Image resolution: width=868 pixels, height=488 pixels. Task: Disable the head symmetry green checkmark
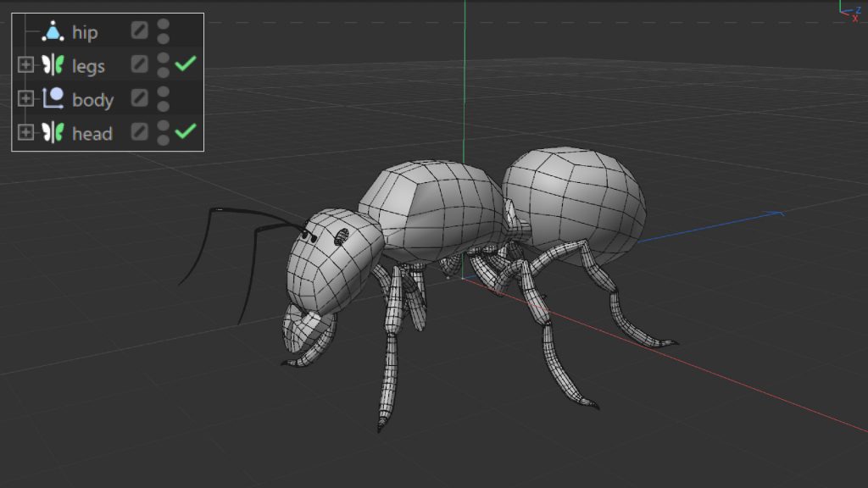click(185, 130)
